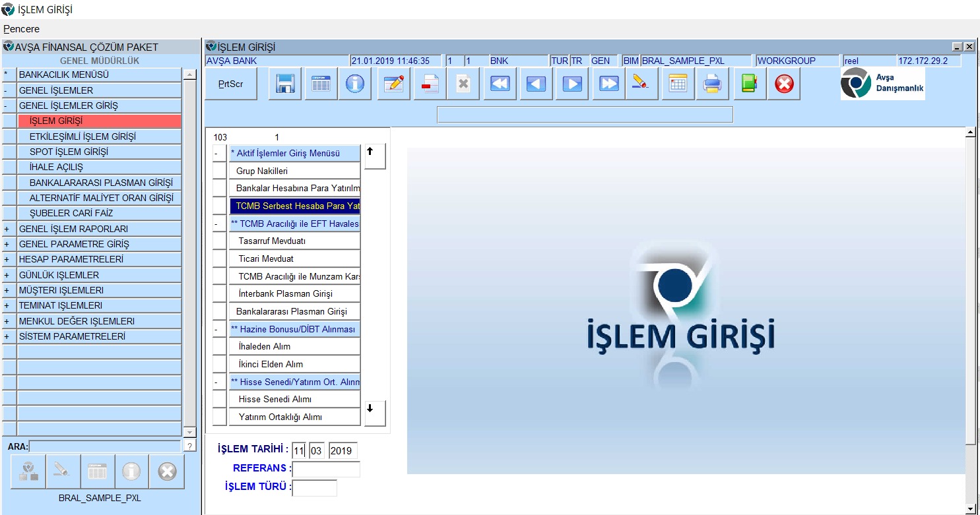Collapse the Hazine Bonusu/DİBT Alınması group
Image resolution: width=980 pixels, height=515 pixels.
pyautogui.click(x=220, y=329)
